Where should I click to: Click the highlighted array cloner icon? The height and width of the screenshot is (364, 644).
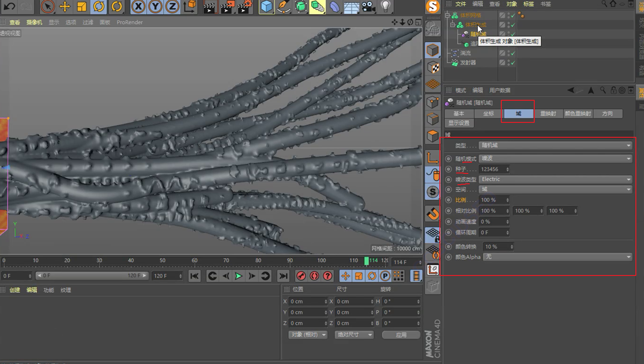click(317, 6)
